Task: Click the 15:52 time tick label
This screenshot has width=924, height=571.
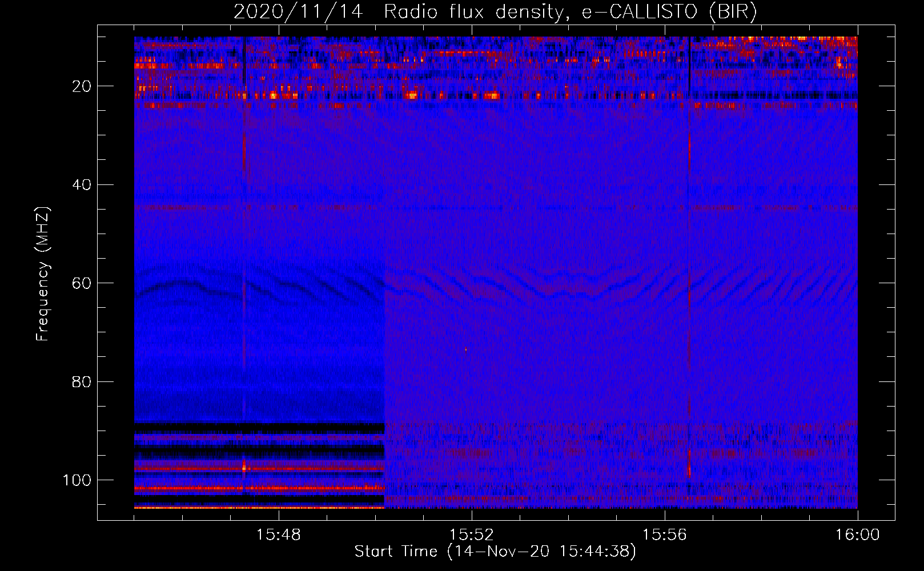Action: click(472, 535)
